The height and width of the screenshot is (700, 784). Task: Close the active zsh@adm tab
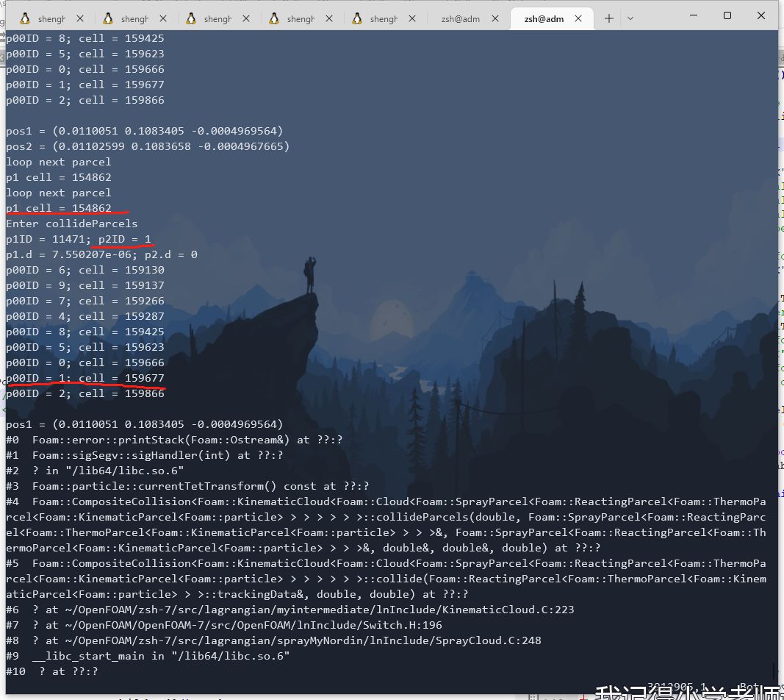point(578,18)
